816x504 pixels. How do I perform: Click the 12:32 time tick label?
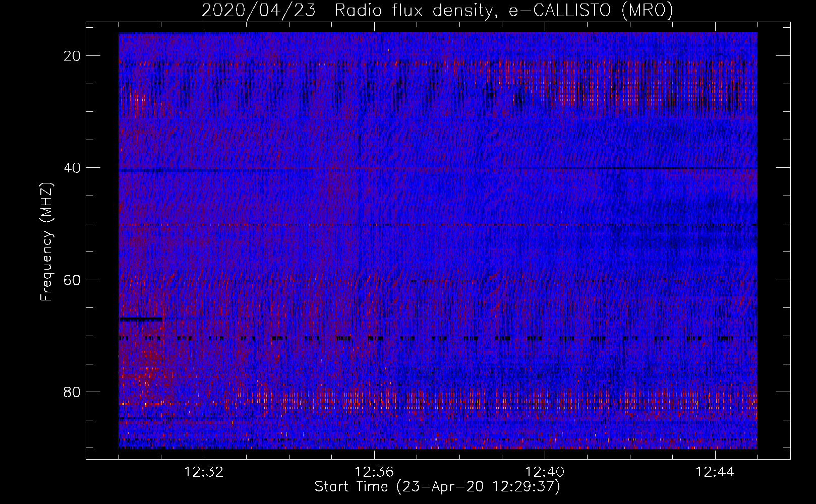(204, 472)
